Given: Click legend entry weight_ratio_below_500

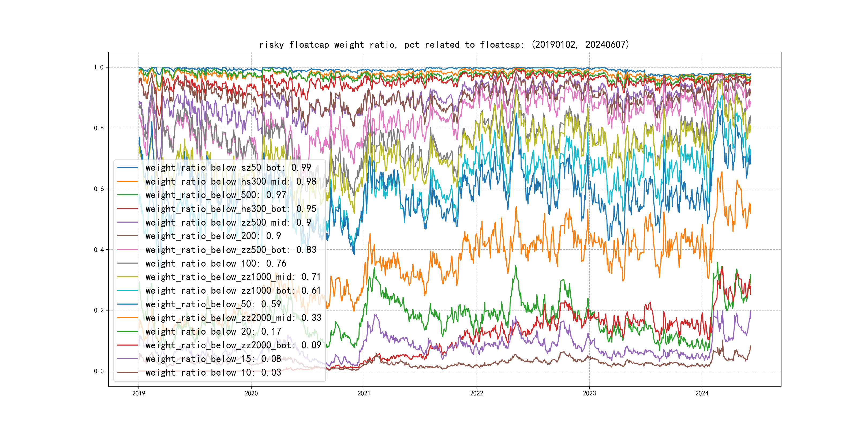Looking at the screenshot, I should tap(216, 195).
